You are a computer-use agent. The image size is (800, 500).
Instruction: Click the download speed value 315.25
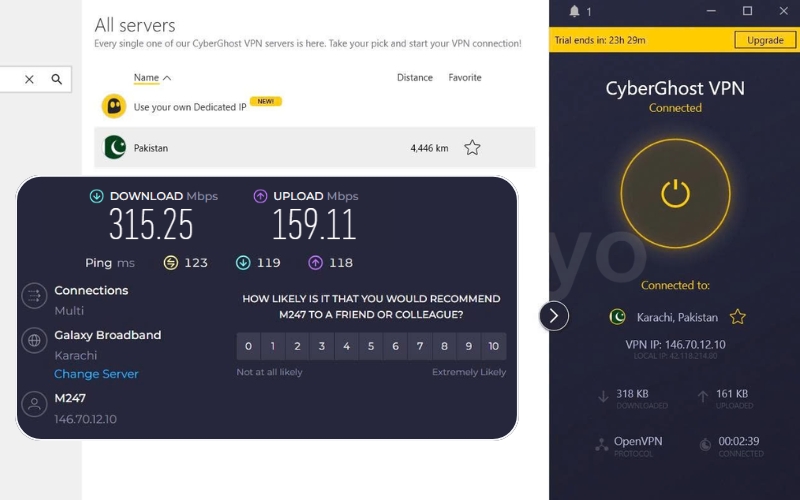click(x=151, y=224)
